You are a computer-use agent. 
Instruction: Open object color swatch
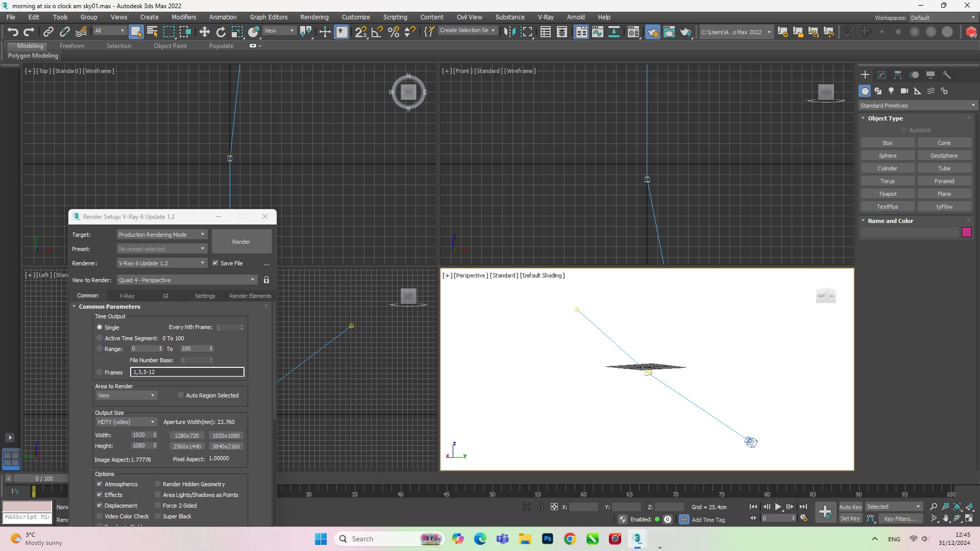coord(967,232)
